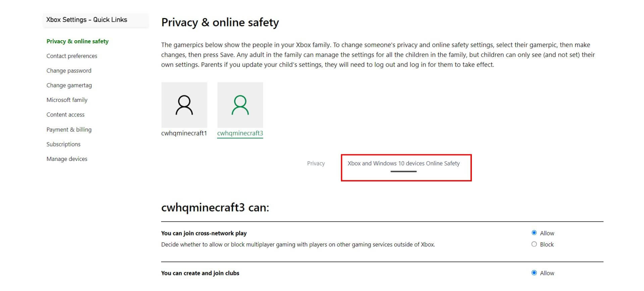Image resolution: width=644 pixels, height=291 pixels.
Task: Click the 'You can join cross-network play' label
Action: [x=204, y=233]
